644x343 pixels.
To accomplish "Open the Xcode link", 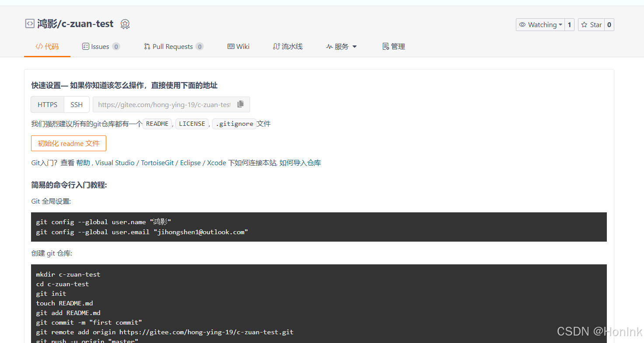I will coord(216,163).
